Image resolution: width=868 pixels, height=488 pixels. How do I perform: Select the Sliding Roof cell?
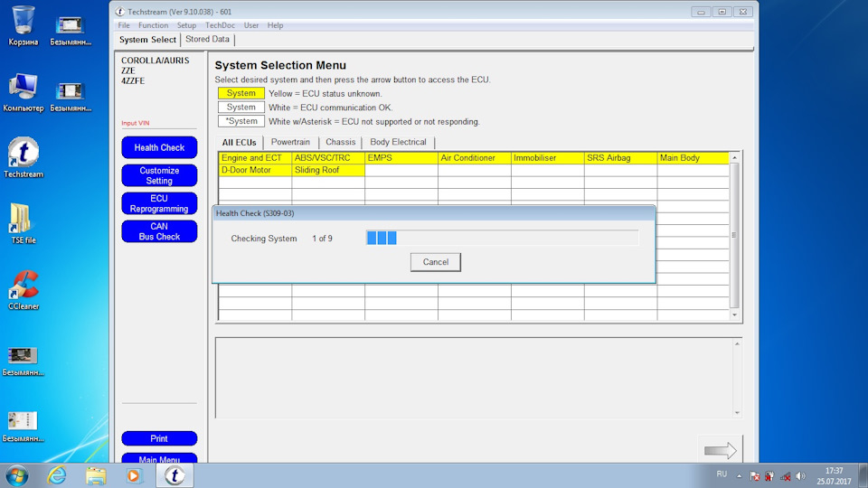328,170
